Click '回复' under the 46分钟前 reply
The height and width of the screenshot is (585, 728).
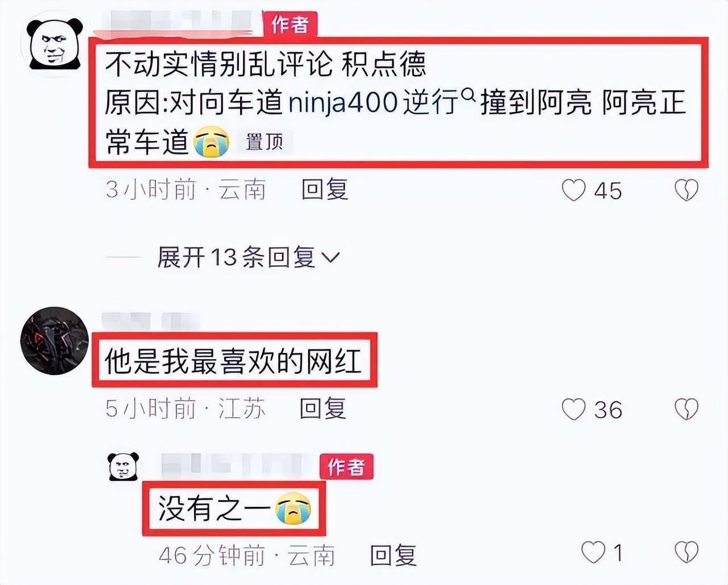click(393, 555)
